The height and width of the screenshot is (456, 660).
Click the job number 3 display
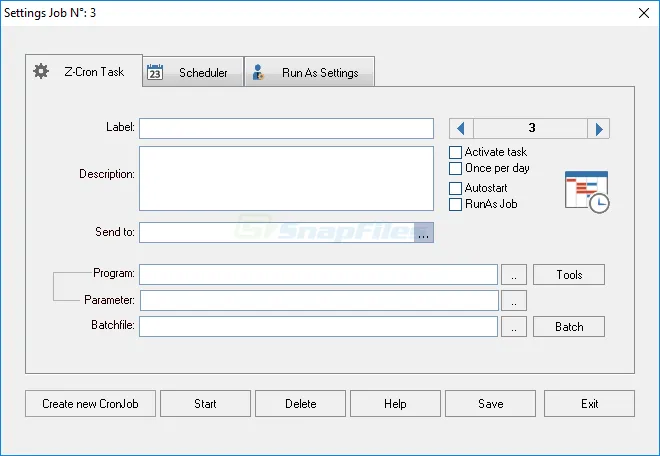tap(531, 128)
